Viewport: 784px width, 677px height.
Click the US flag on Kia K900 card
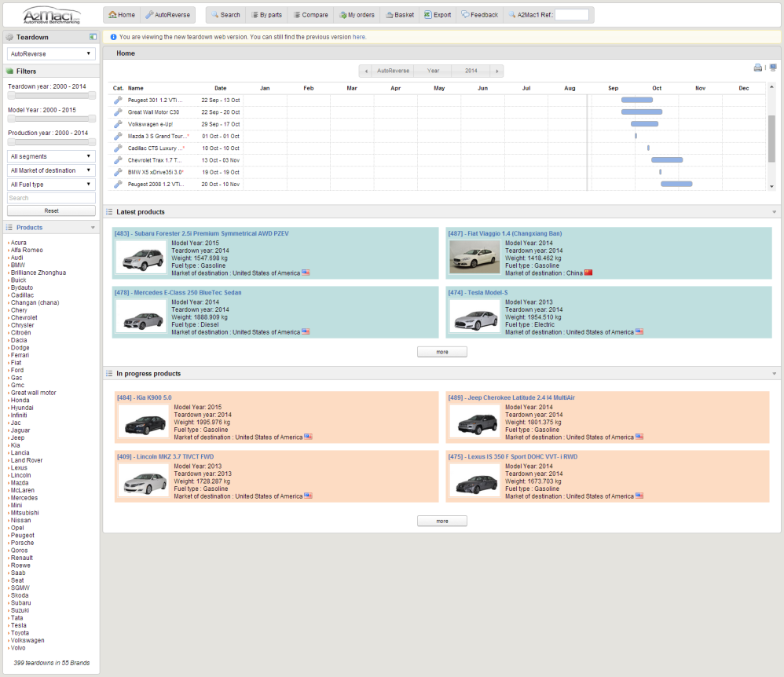(308, 437)
